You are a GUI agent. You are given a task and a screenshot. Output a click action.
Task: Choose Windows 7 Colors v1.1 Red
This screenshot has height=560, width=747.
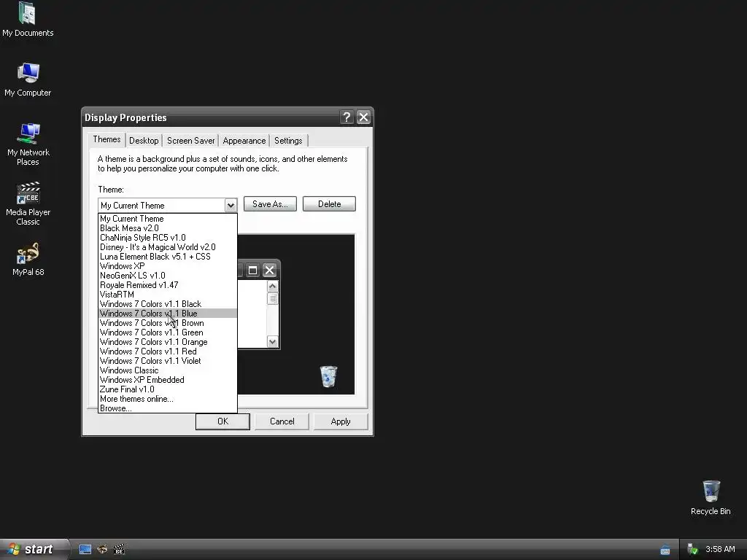pyautogui.click(x=168, y=351)
